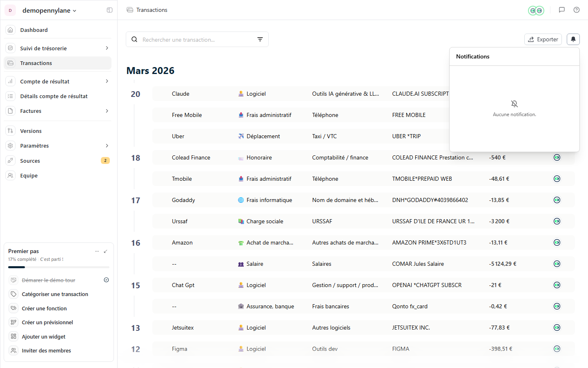Toggle the status circle for Urssaf row

pos(557,221)
